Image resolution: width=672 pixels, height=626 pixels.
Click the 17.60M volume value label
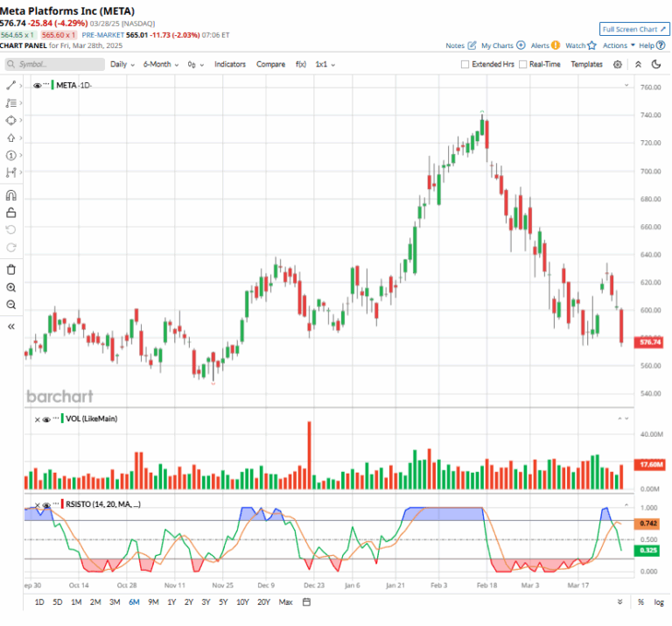tap(650, 465)
